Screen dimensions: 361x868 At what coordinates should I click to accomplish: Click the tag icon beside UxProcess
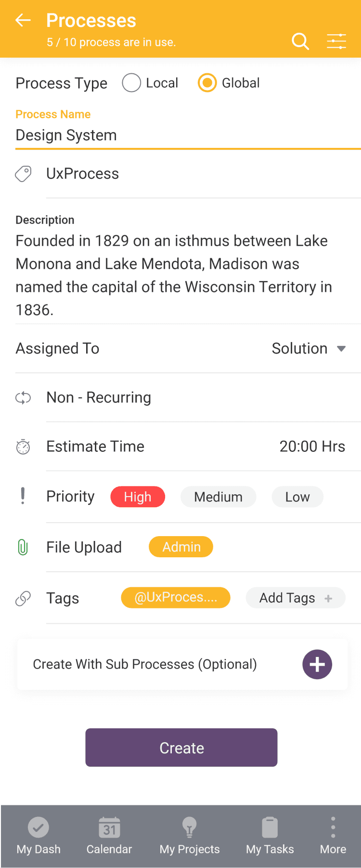click(23, 174)
